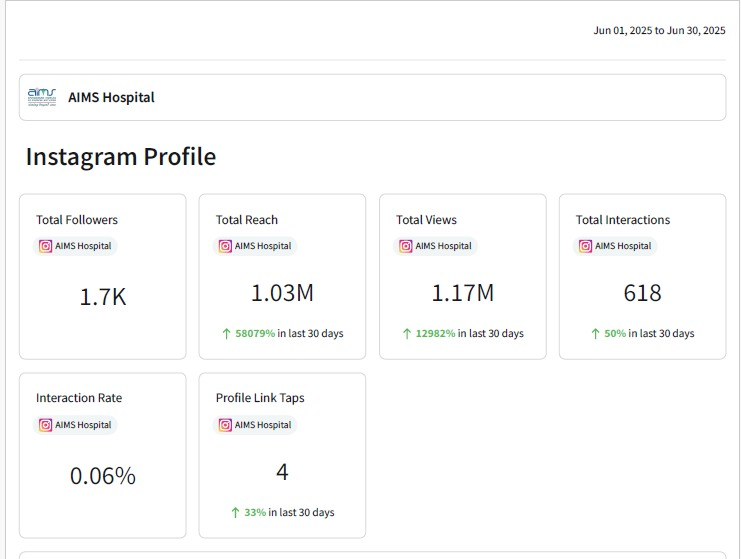741x559 pixels.
Task: Click Instagram icon in Total Interactions card
Action: tap(585, 246)
